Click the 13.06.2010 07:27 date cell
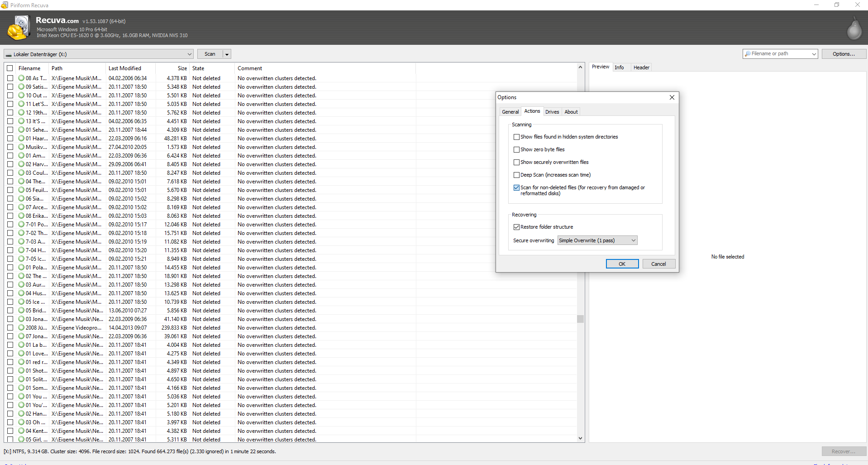 [128, 311]
